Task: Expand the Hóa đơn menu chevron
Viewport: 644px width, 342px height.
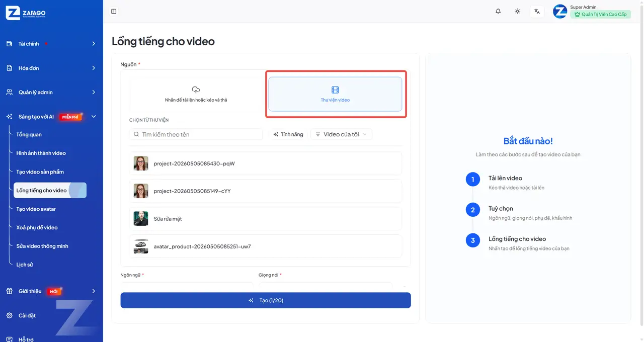Action: coord(94,68)
